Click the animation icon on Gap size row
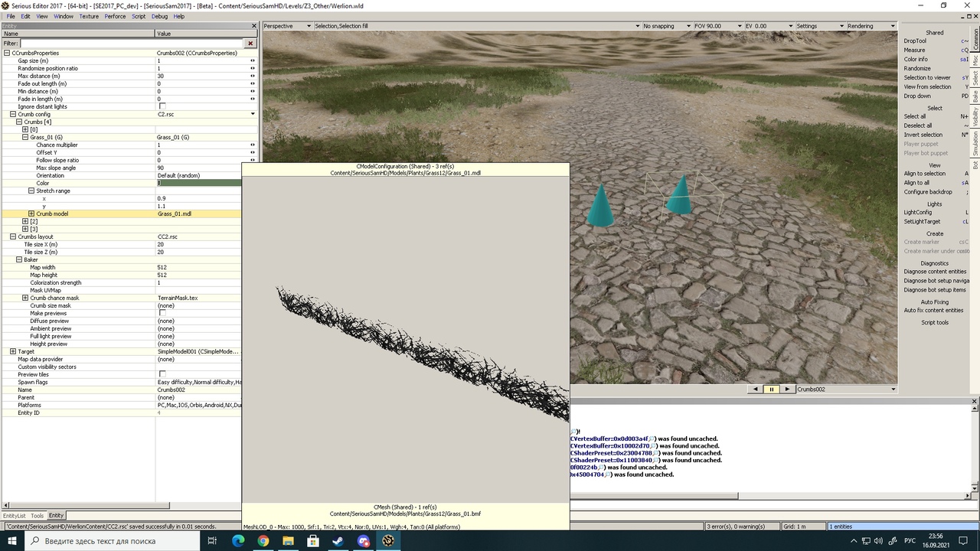The image size is (980, 551). point(253,60)
